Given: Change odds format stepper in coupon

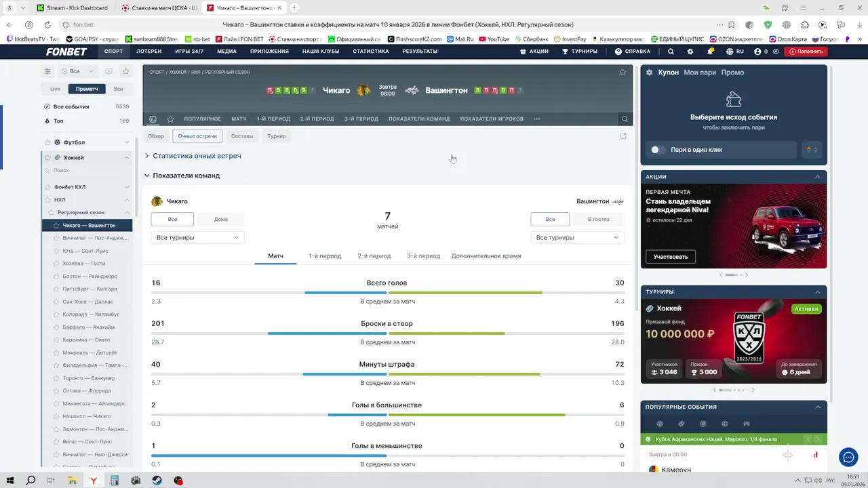Looking at the screenshot, I should tap(812, 150).
